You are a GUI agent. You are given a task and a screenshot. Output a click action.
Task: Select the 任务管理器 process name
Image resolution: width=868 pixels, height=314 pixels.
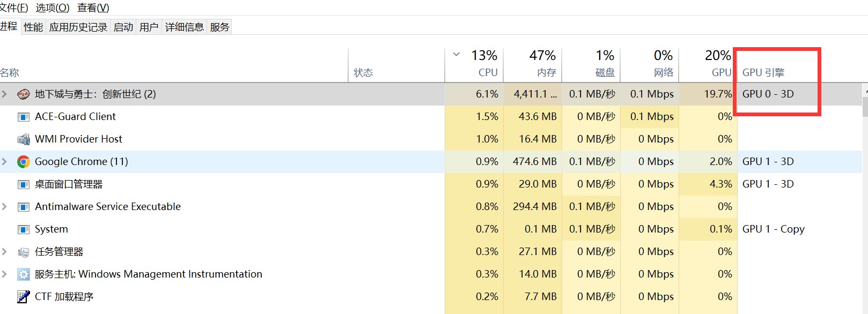tap(59, 252)
